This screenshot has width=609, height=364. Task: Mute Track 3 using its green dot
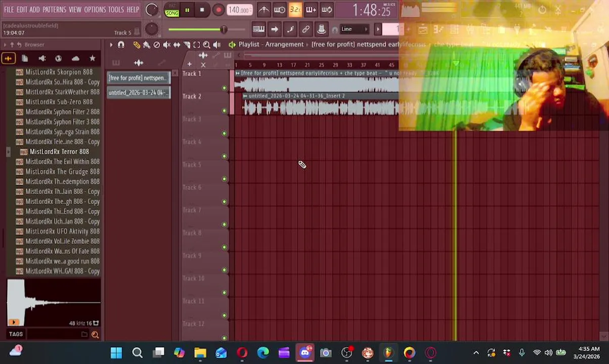click(224, 133)
